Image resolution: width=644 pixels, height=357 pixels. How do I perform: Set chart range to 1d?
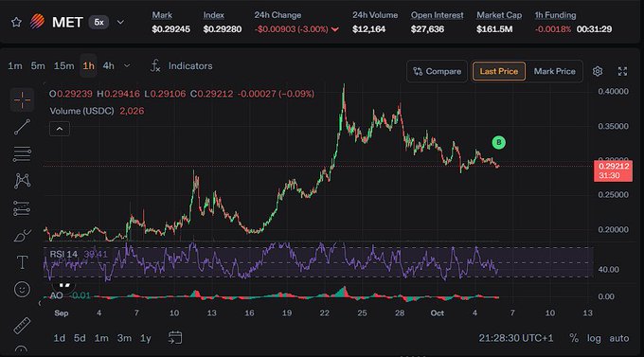click(59, 338)
